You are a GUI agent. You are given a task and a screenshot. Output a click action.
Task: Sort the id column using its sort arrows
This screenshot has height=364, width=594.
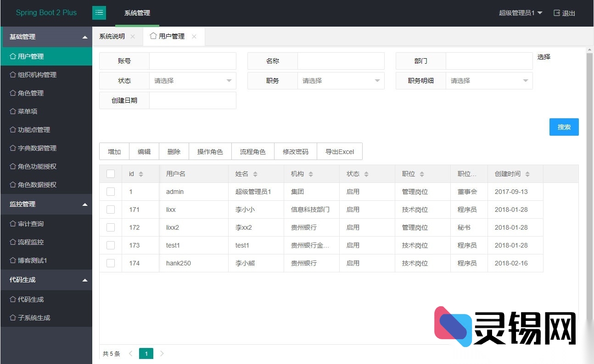pos(140,174)
